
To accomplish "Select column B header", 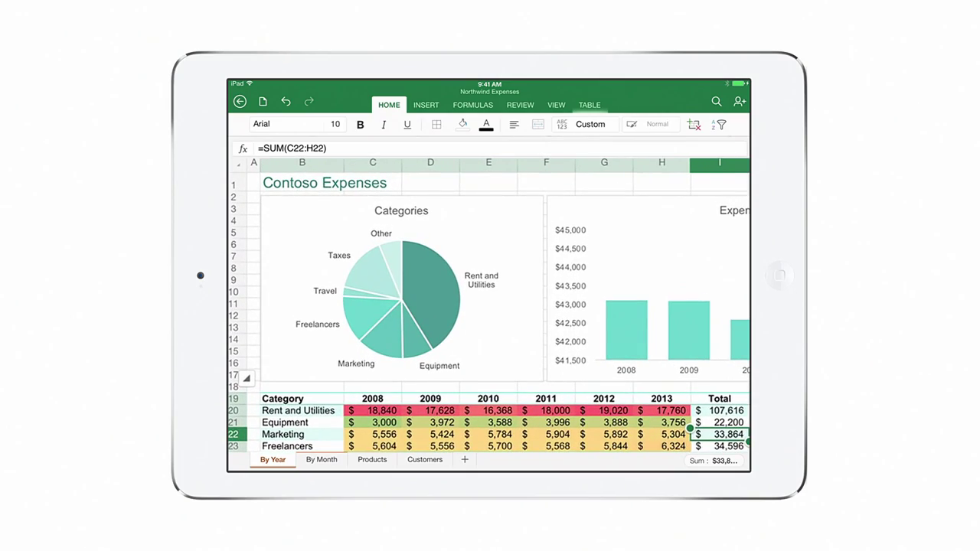I will (x=302, y=162).
